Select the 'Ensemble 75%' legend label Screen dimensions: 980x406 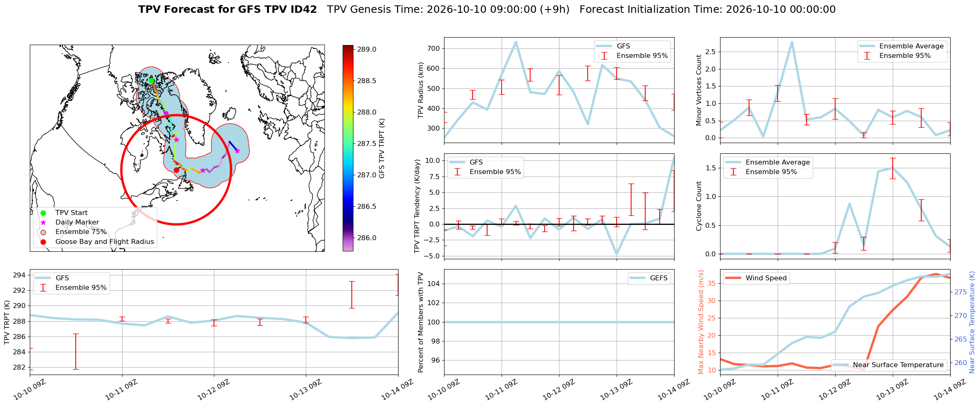click(x=81, y=232)
